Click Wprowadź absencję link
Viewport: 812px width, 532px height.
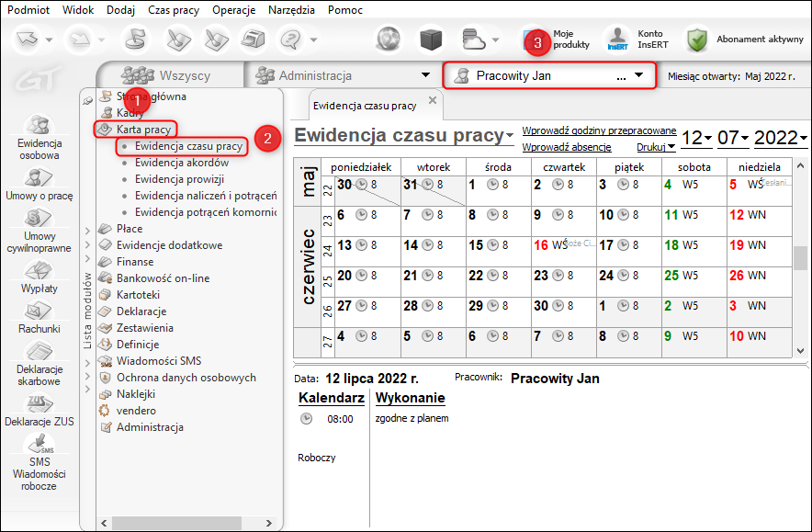(x=567, y=147)
